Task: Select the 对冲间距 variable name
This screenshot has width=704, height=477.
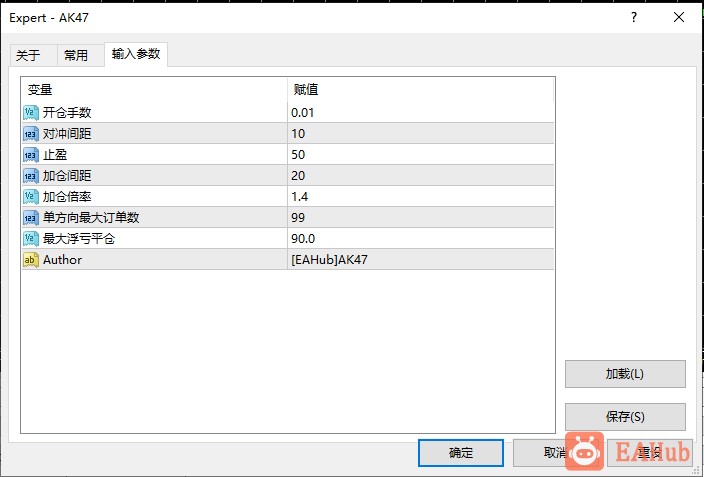Action: pos(67,133)
